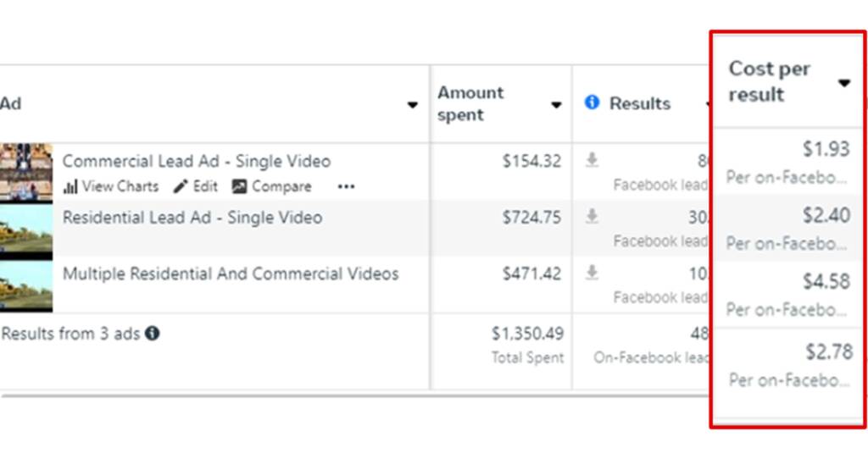
Task: Click the View Charts bar chart icon
Action: pos(70,187)
